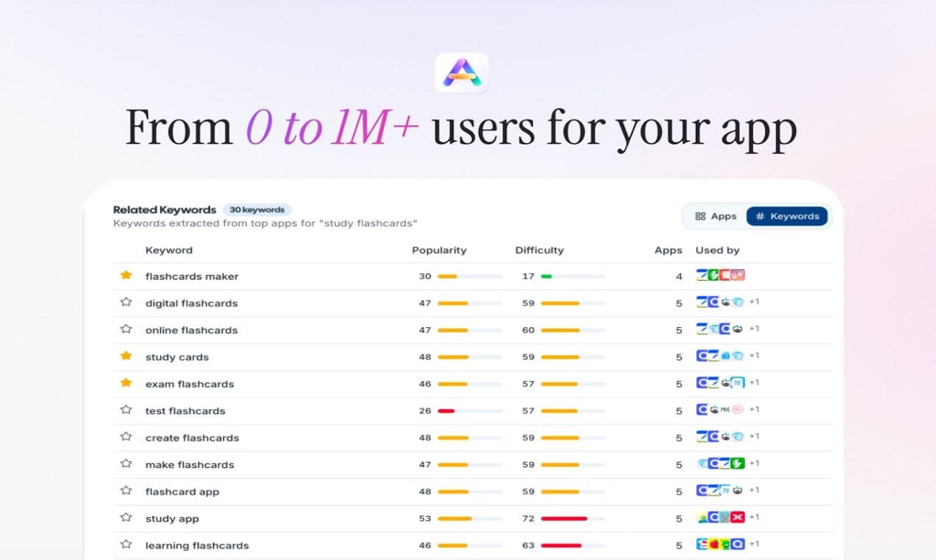936x560 pixels.
Task: Expand +1 additional apps for learning flashcards
Action: pyautogui.click(x=753, y=545)
